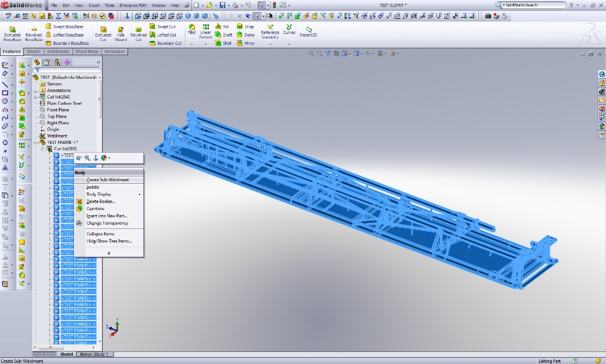Open the Simulation tab
The width and height of the screenshot is (606, 364).
115,51
